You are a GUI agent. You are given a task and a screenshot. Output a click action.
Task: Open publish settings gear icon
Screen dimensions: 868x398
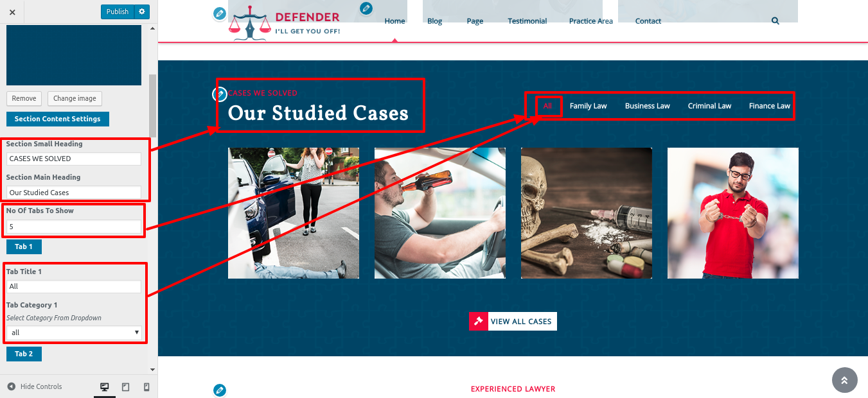tap(142, 12)
